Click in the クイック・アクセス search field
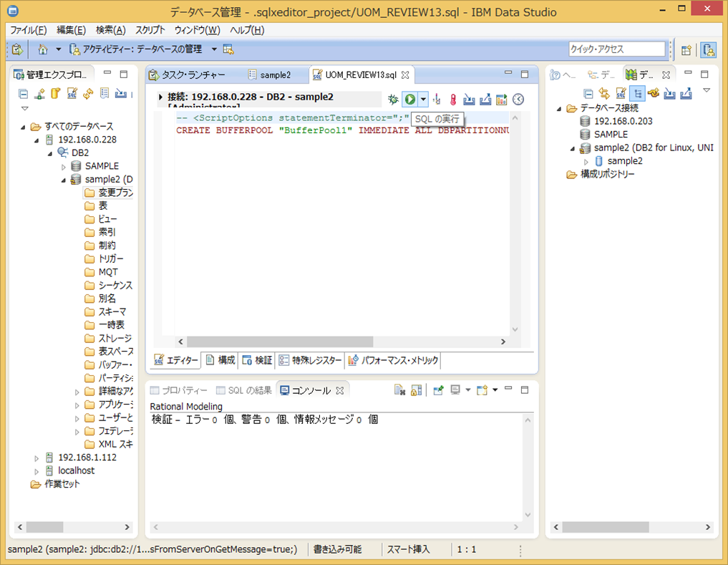This screenshot has width=728, height=565. point(617,49)
